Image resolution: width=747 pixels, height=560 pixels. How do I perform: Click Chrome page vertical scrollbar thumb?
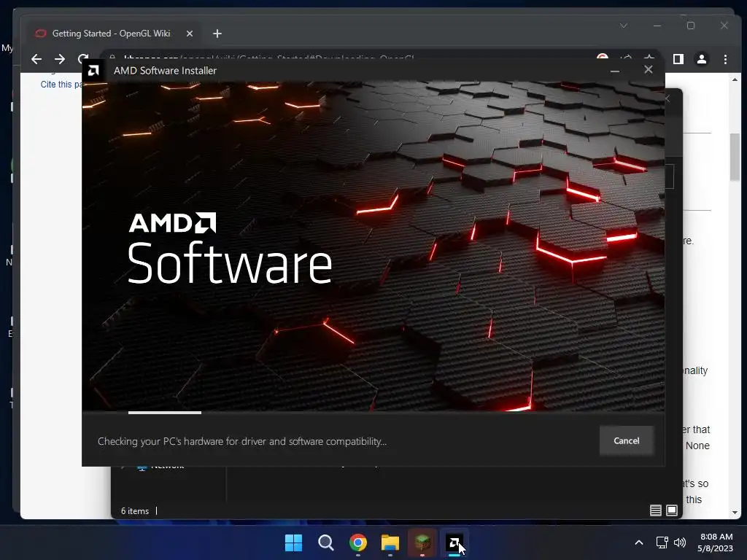(735, 157)
